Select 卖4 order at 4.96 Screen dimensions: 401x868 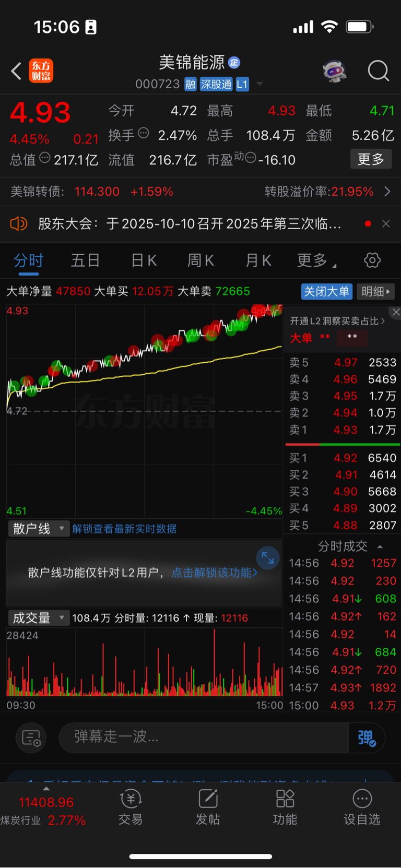[343, 379]
